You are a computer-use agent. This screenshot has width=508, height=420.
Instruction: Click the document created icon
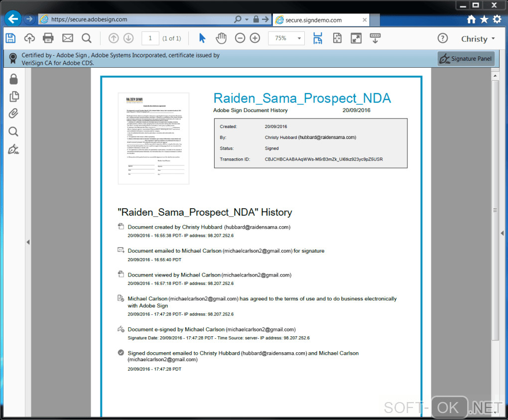pyautogui.click(x=121, y=226)
